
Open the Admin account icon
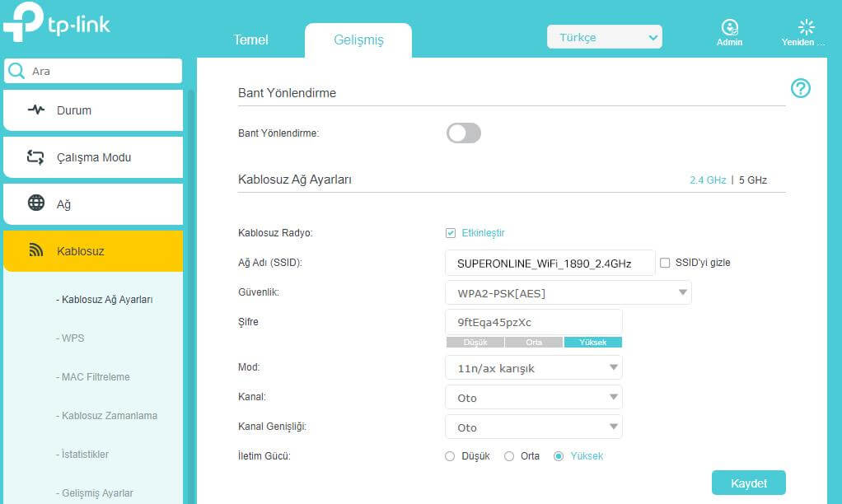[x=729, y=27]
